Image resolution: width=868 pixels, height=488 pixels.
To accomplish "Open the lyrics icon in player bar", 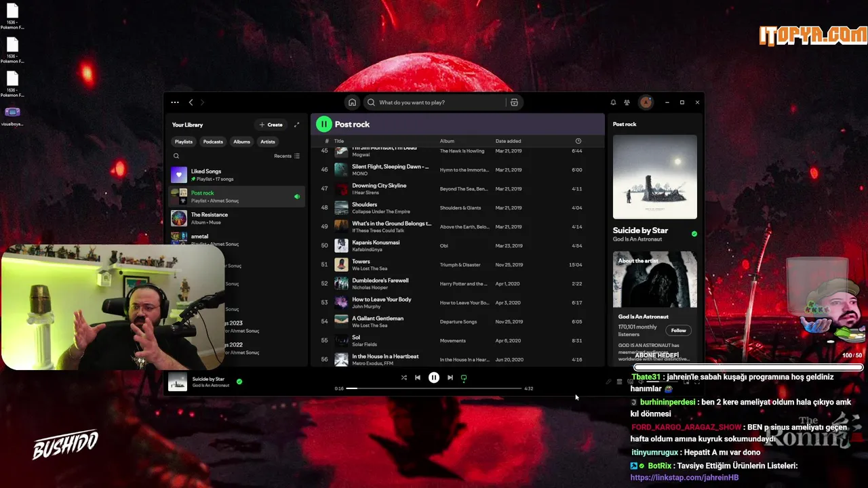I will click(x=608, y=382).
